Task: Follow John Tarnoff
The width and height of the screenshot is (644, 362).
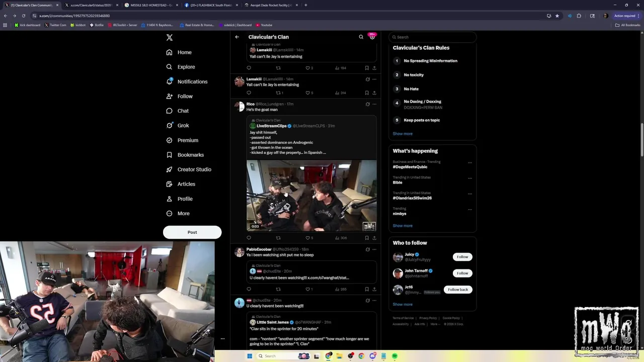Action: [x=462, y=273]
